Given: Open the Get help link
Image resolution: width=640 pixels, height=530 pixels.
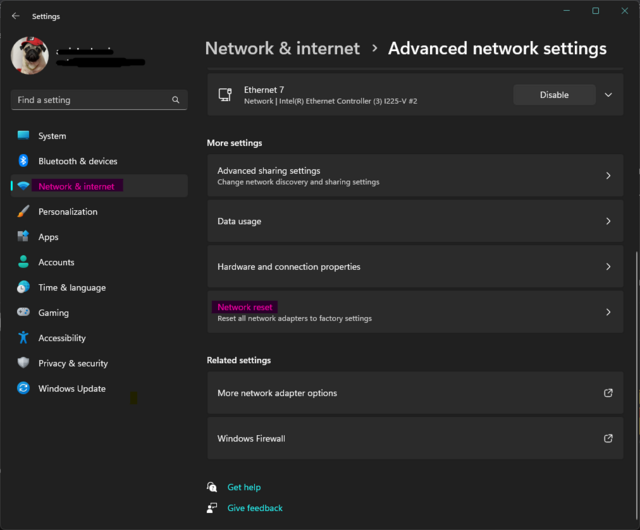Looking at the screenshot, I should click(x=244, y=487).
